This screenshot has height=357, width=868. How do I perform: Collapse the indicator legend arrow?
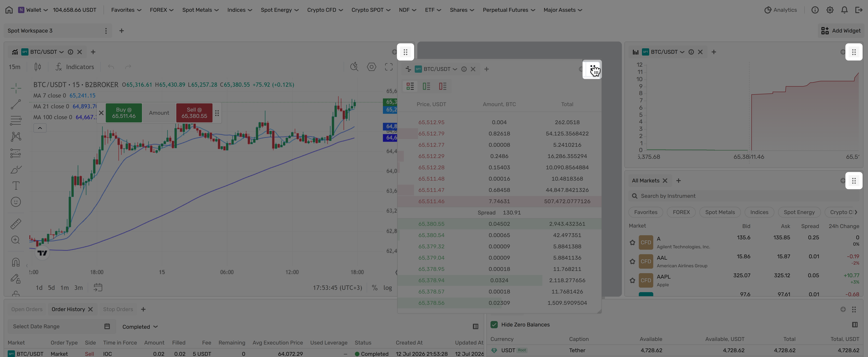[x=40, y=128]
